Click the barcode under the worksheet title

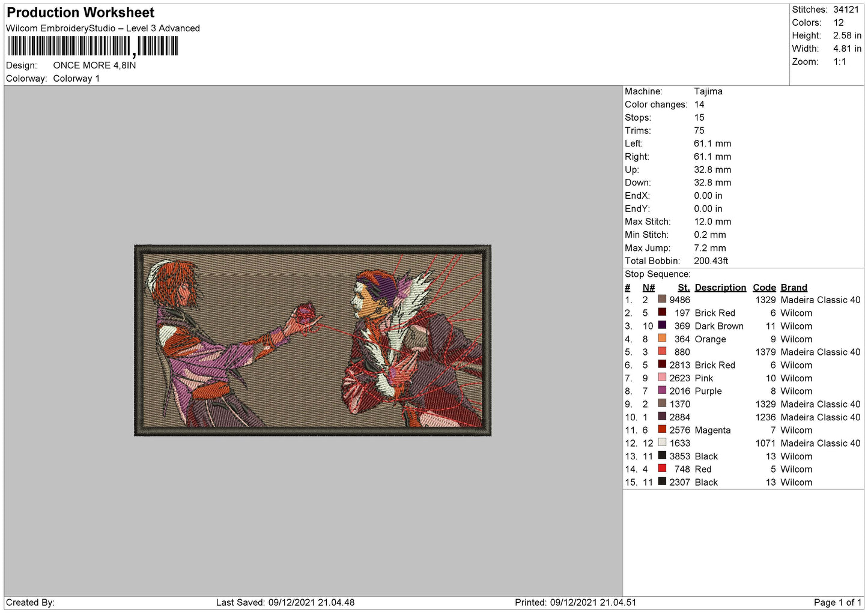[x=93, y=46]
